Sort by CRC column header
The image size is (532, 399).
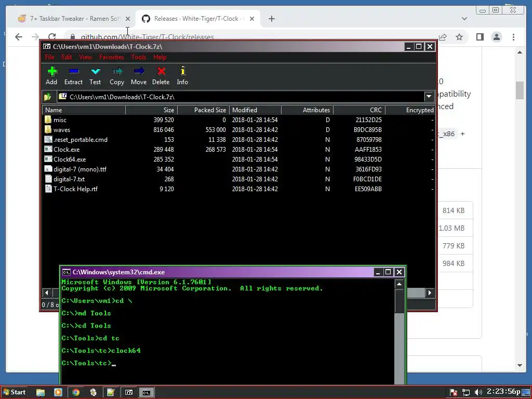tap(359, 110)
